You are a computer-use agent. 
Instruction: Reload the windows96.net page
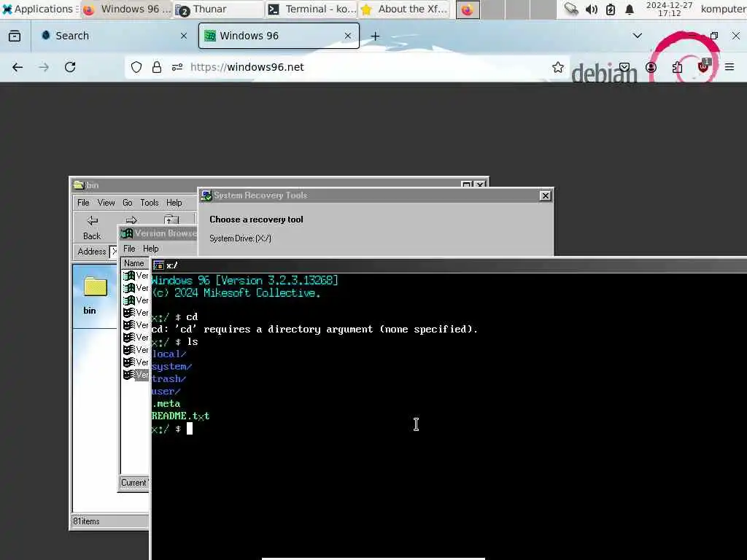coord(70,67)
